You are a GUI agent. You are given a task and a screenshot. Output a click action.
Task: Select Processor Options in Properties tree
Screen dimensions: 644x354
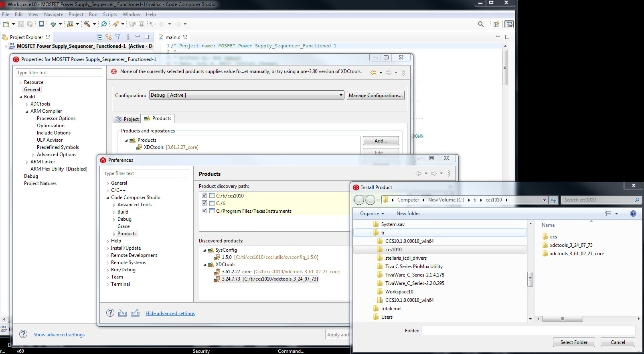(56, 118)
